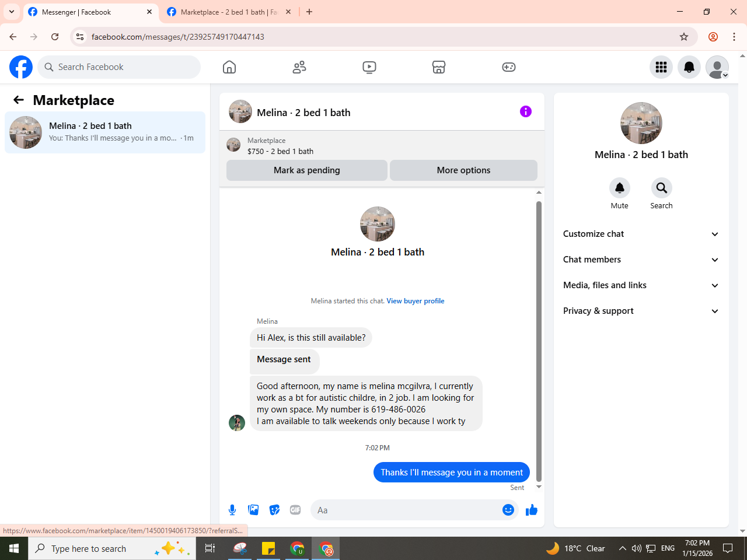This screenshot has height=560, width=747.
Task: Open the Friends icon in top navigation
Action: 299,67
